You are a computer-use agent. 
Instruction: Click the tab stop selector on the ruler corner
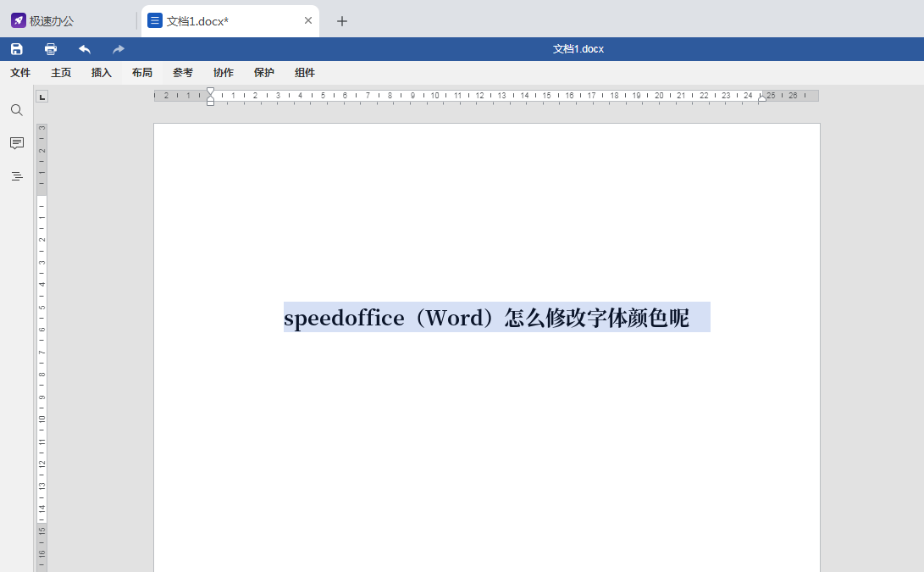point(41,97)
